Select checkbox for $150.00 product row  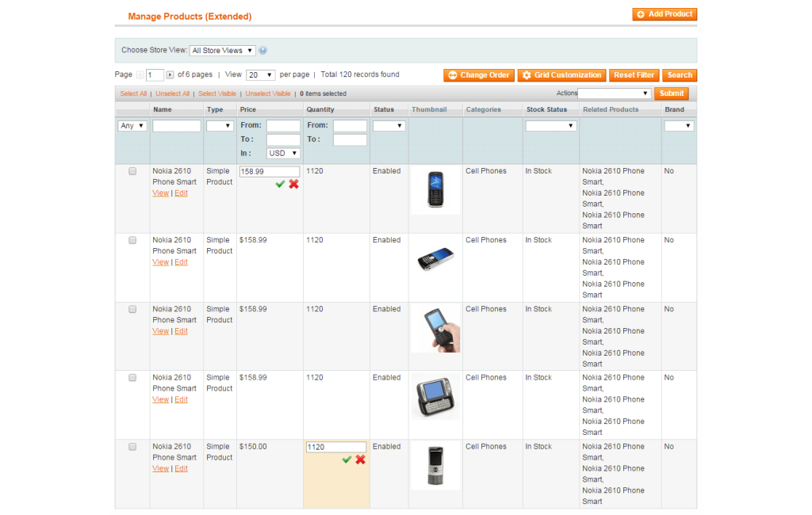[132, 447]
